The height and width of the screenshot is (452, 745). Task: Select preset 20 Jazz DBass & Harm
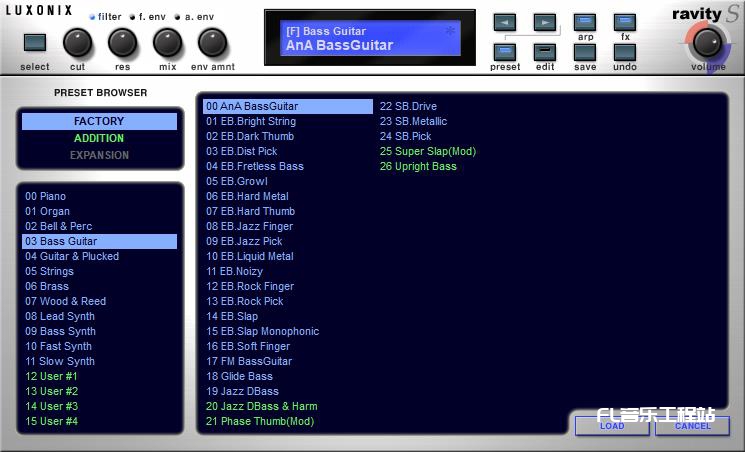coord(288,406)
